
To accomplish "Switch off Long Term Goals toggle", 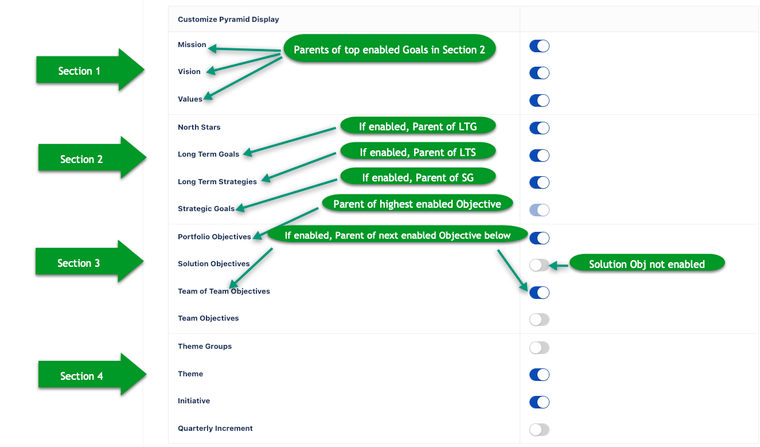I will [539, 156].
